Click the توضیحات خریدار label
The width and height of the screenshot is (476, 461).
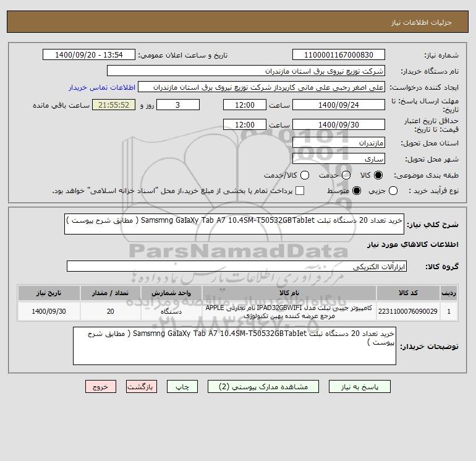[429, 347]
